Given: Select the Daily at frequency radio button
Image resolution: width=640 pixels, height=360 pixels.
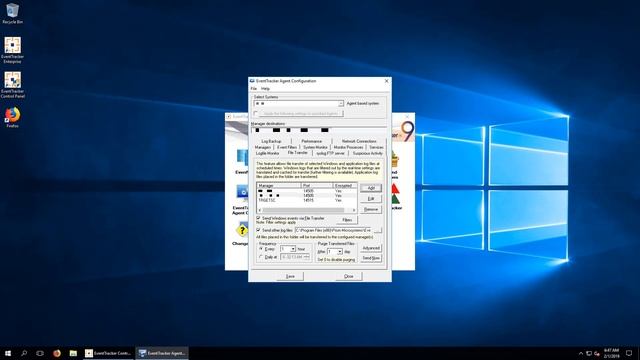Looking at the screenshot, I should [261, 257].
